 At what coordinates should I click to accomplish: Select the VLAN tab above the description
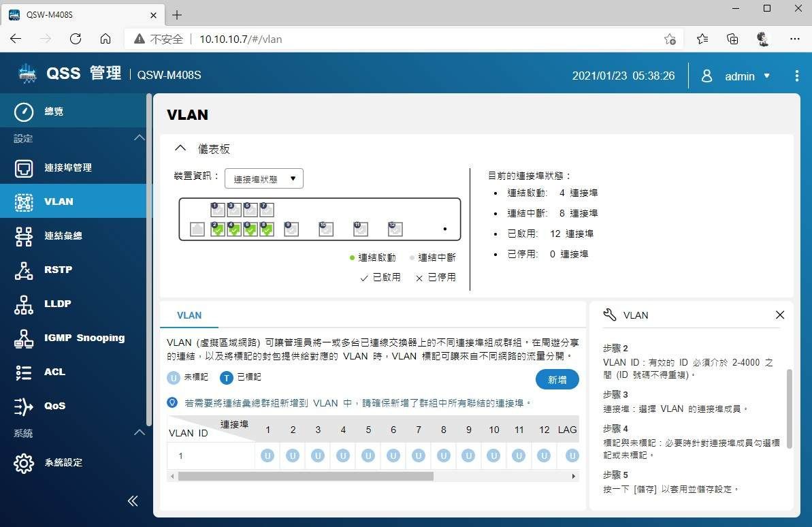tap(189, 315)
